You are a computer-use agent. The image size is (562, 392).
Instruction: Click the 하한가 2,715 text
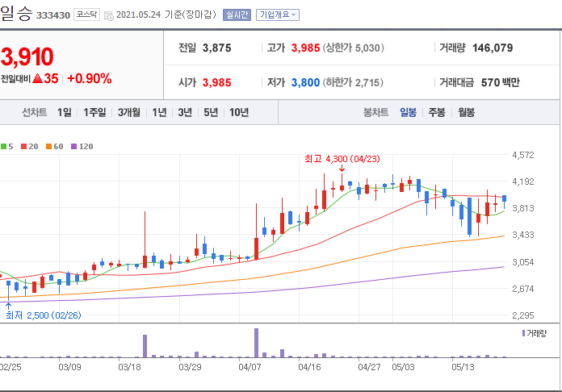point(353,83)
